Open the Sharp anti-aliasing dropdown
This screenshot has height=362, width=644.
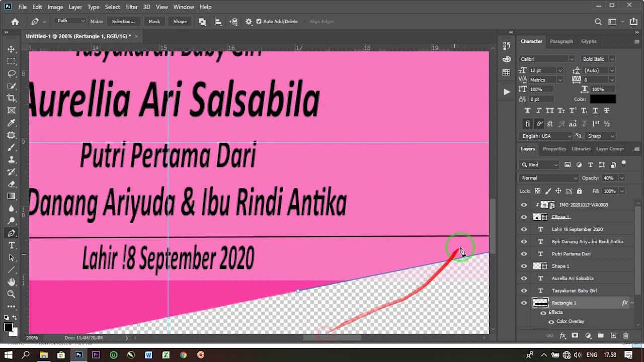coord(601,136)
